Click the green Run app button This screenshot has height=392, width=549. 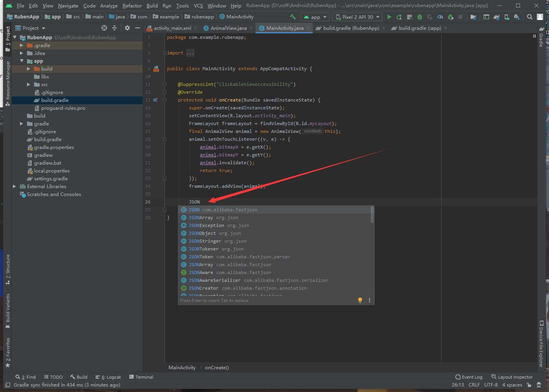coord(389,17)
